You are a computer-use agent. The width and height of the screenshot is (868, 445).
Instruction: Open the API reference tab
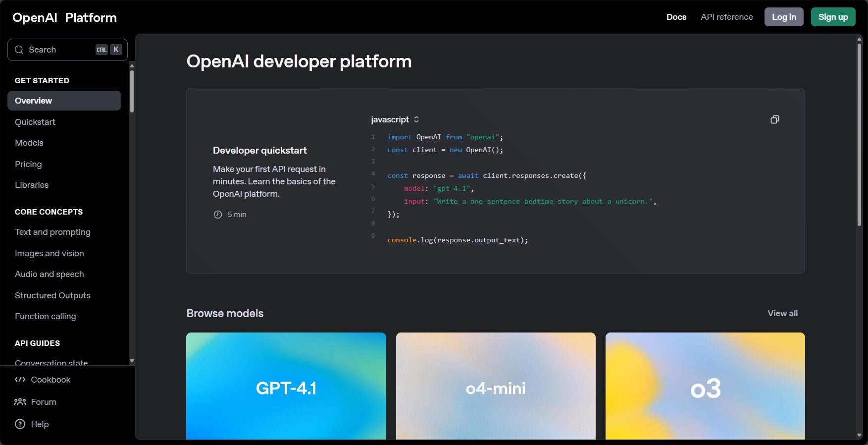click(x=726, y=17)
